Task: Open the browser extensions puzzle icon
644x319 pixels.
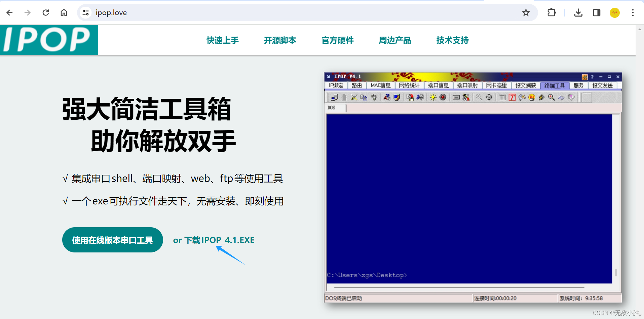Action: (x=552, y=13)
